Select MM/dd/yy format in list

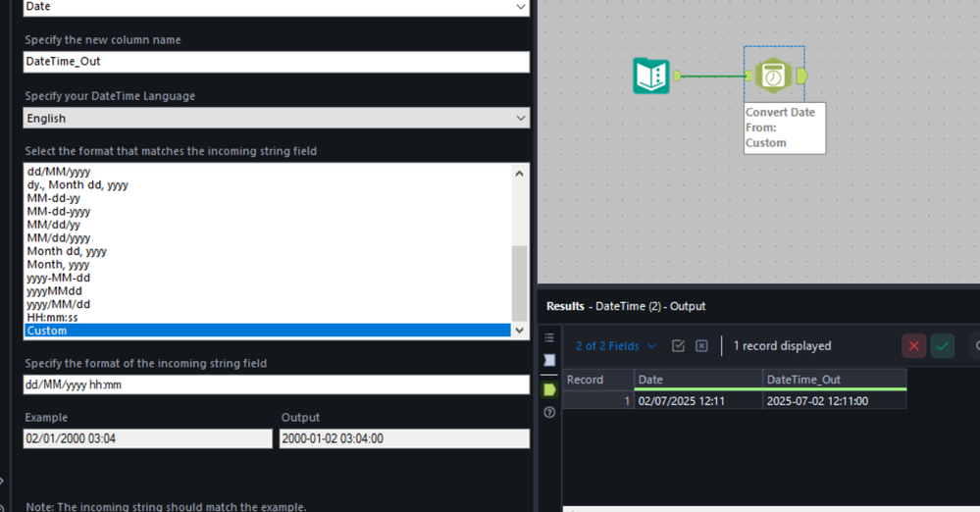click(54, 225)
